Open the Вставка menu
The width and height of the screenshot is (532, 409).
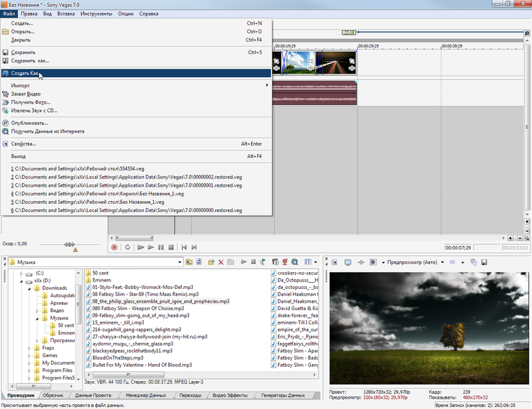pyautogui.click(x=66, y=14)
